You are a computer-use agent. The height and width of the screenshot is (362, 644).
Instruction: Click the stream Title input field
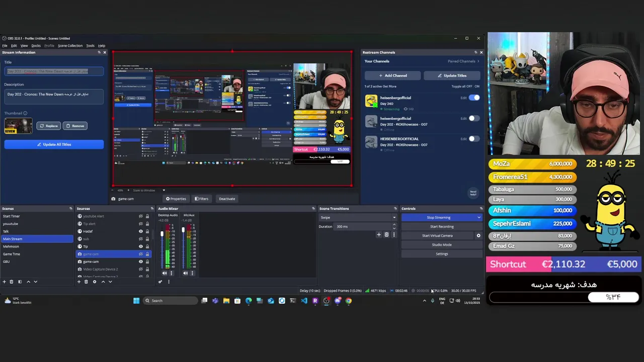(54, 71)
